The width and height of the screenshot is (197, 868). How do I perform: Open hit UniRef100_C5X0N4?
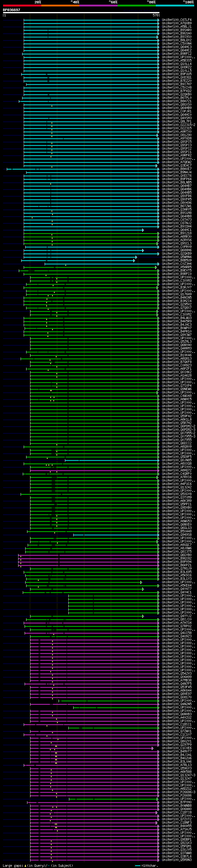pyautogui.click(x=177, y=44)
